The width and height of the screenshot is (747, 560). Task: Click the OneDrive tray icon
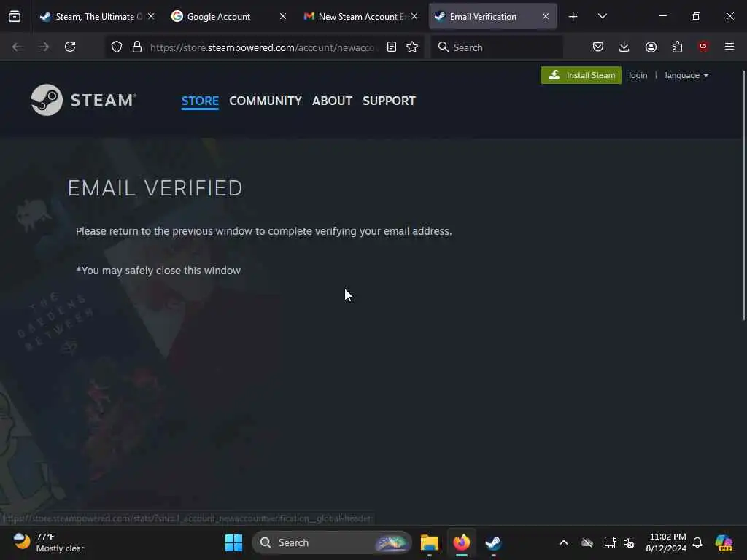587,542
